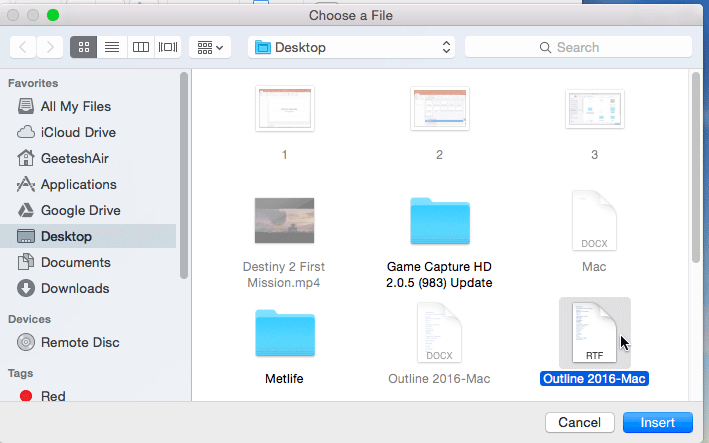Click the sidebar vertical scrollbar

click(184, 175)
